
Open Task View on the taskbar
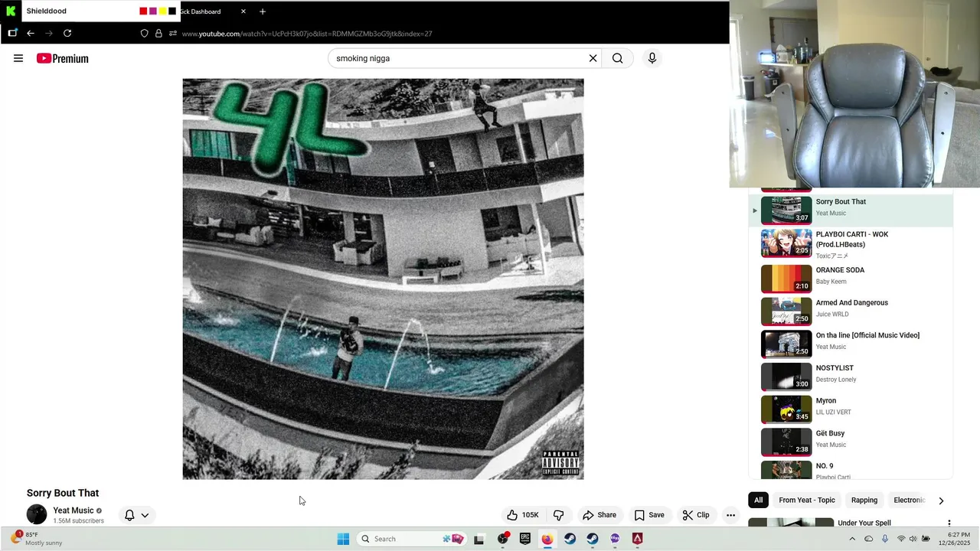click(x=479, y=539)
